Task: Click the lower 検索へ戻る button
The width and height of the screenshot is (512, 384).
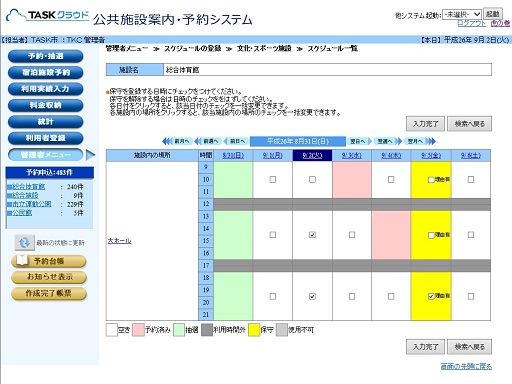Action: coord(469,347)
